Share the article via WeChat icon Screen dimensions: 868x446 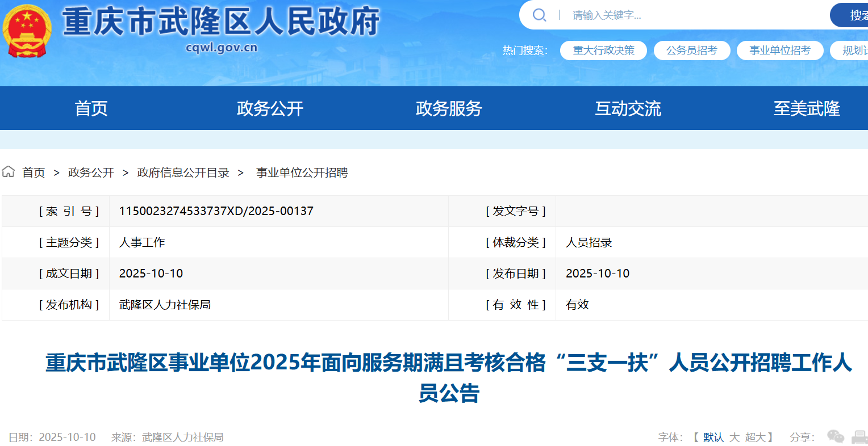click(835, 436)
